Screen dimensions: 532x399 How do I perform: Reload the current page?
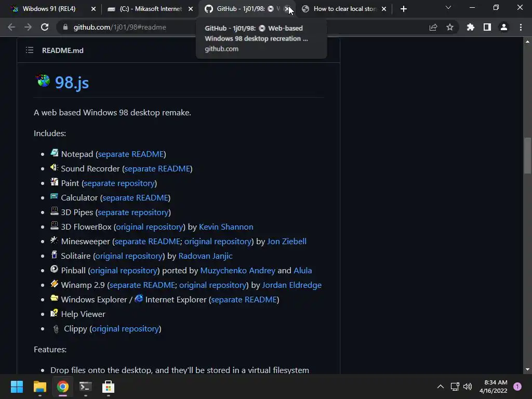(x=45, y=27)
